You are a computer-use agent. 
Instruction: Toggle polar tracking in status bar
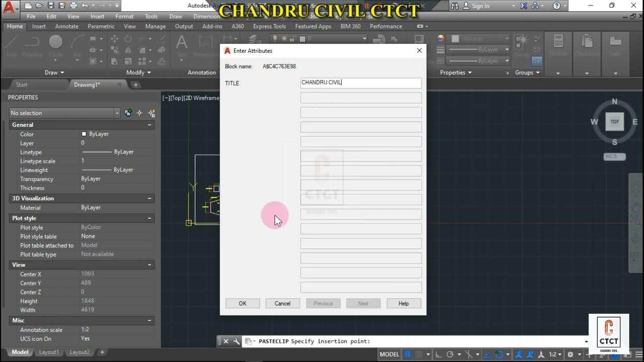tap(450, 354)
